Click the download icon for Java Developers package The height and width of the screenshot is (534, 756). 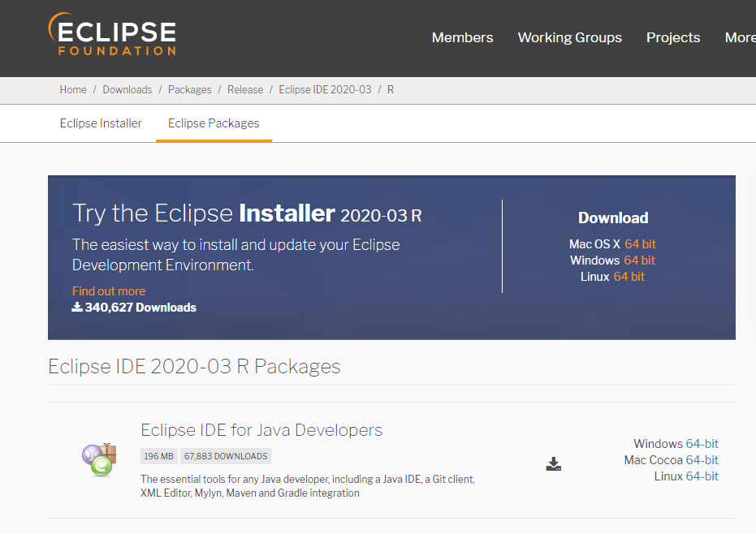554,463
